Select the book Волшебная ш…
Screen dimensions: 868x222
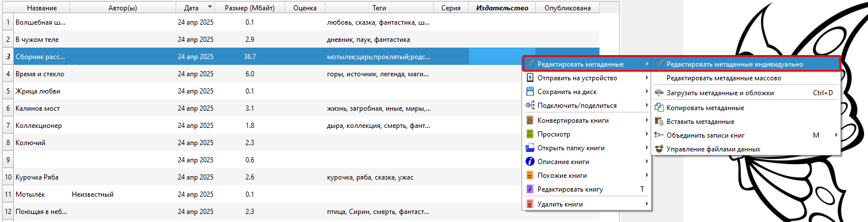pos(41,22)
